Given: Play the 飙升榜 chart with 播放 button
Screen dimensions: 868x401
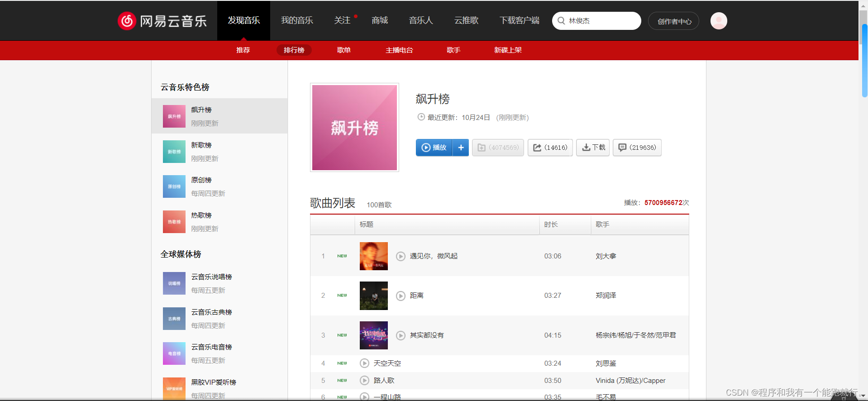Looking at the screenshot, I should pyautogui.click(x=434, y=148).
